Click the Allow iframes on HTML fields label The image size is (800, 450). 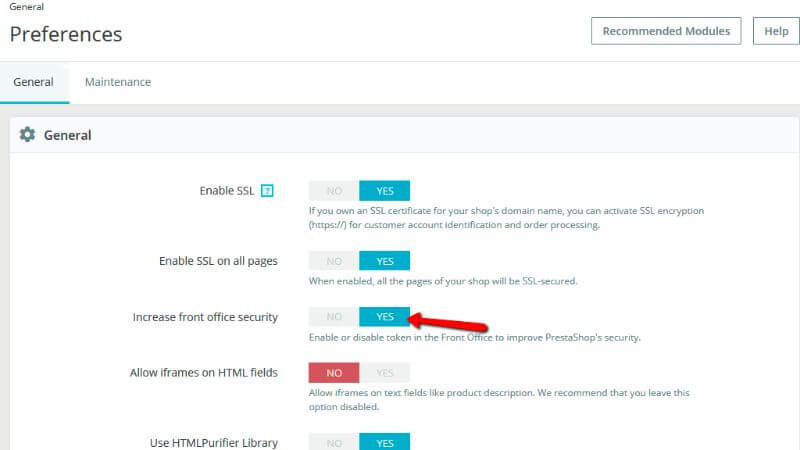click(x=204, y=373)
